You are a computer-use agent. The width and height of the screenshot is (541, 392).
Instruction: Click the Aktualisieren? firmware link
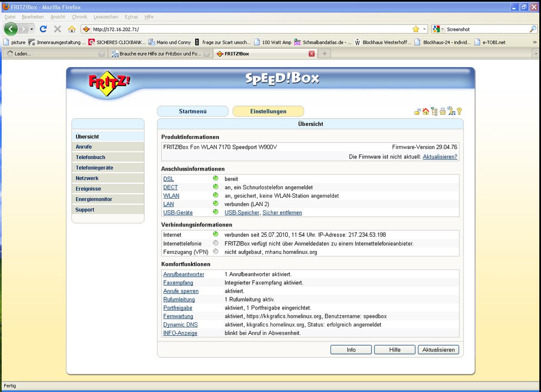coord(440,157)
